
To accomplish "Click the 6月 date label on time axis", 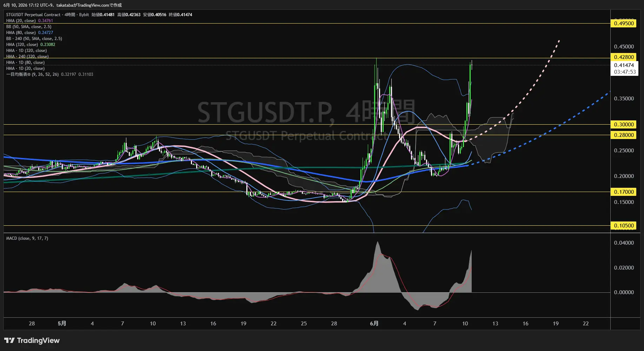I will coord(374,324).
